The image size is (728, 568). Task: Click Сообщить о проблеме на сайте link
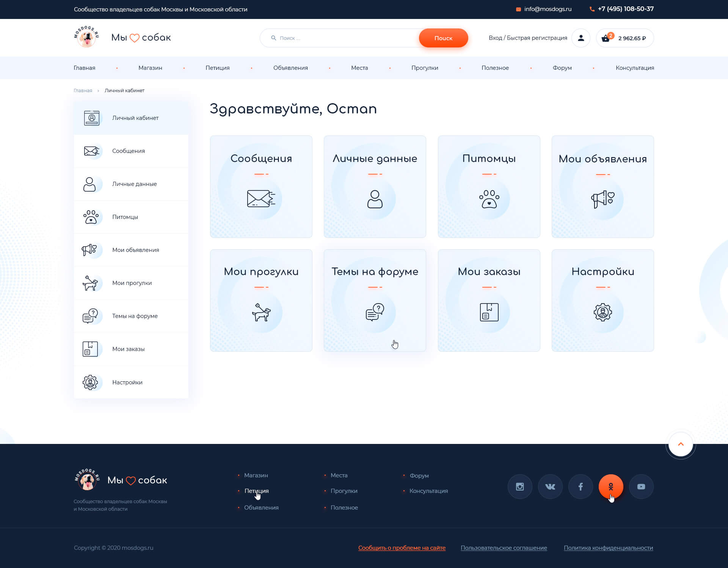(402, 548)
